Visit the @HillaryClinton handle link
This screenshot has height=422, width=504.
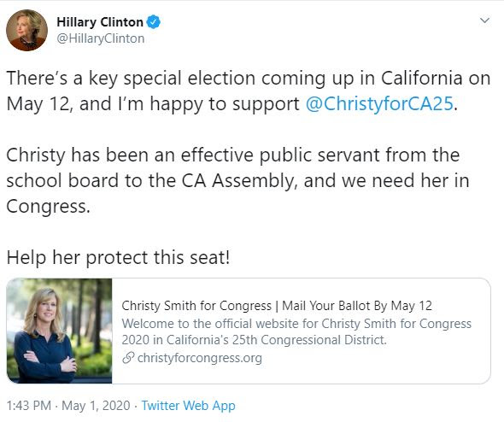tap(101, 38)
